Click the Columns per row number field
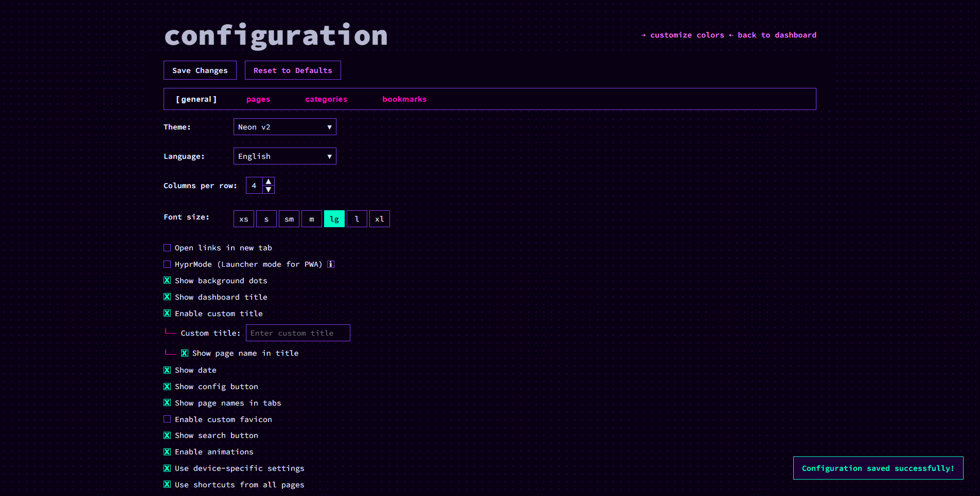Viewport: 980px width, 496px height. point(255,186)
